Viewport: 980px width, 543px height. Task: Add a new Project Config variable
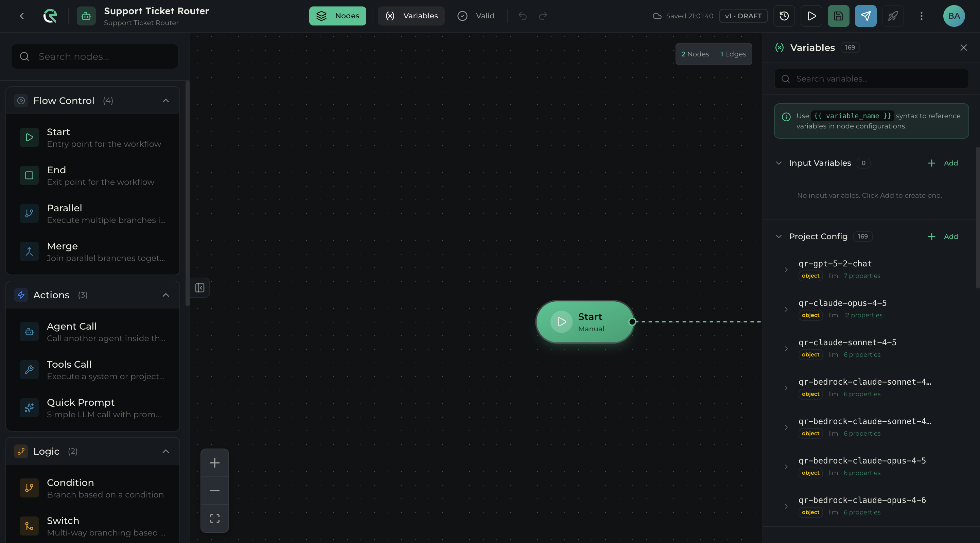click(x=943, y=237)
